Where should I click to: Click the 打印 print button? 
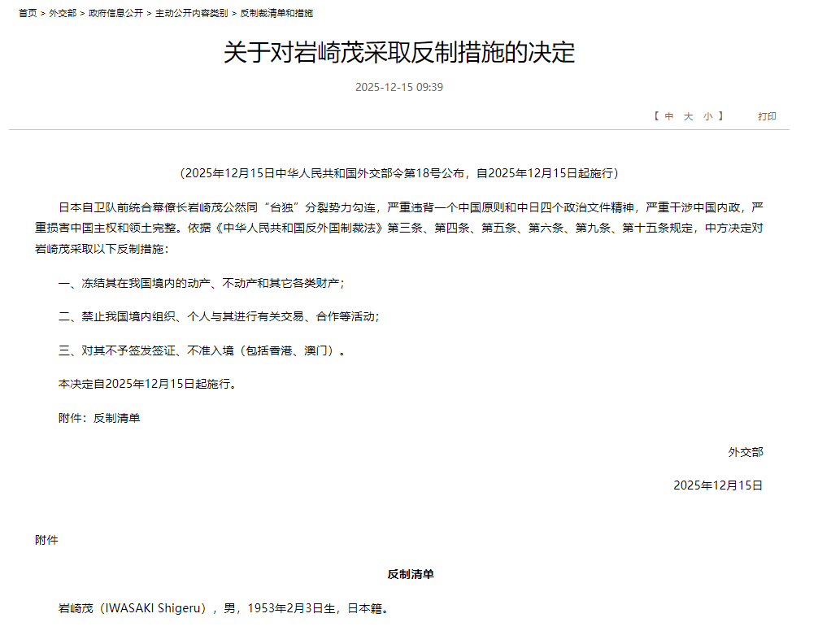point(767,116)
